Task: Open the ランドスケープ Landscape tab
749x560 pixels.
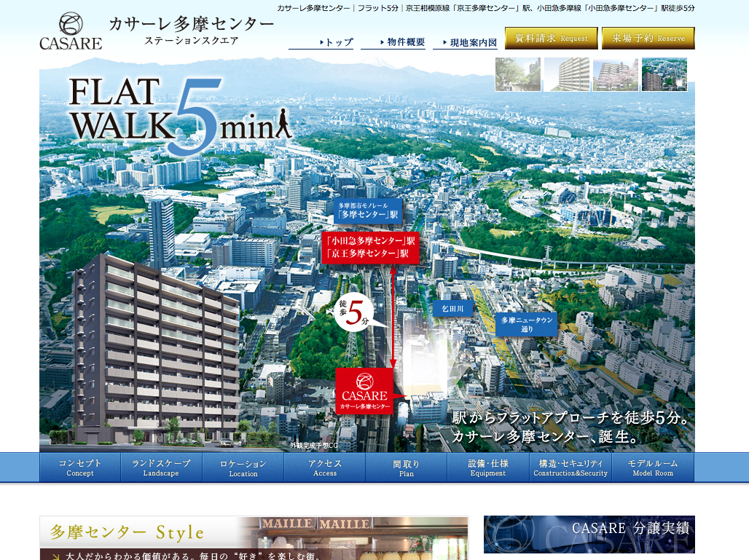Action: tap(161, 468)
